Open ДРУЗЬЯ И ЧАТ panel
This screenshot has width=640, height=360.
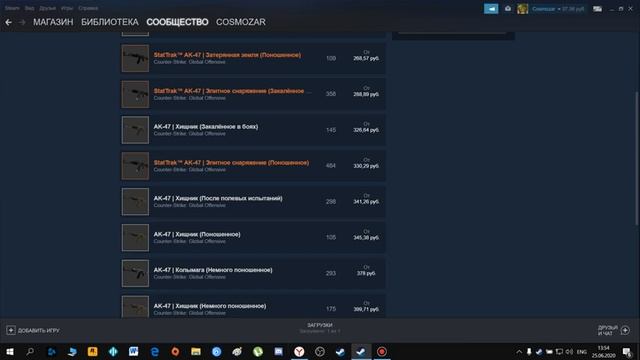pyautogui.click(x=608, y=331)
